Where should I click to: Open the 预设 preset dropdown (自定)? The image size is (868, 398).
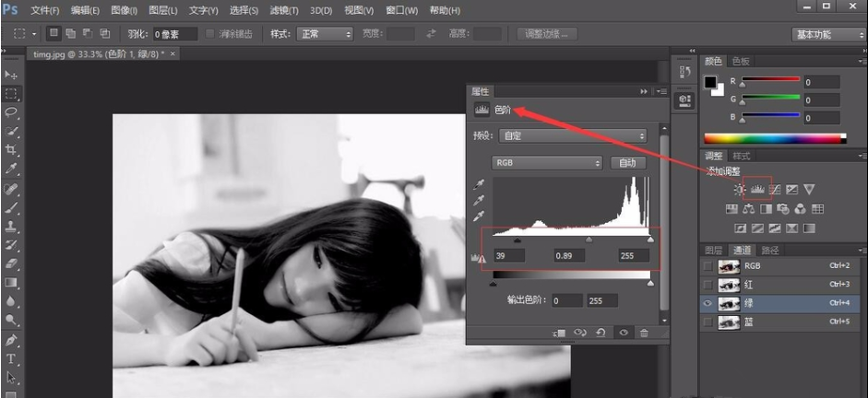point(572,135)
